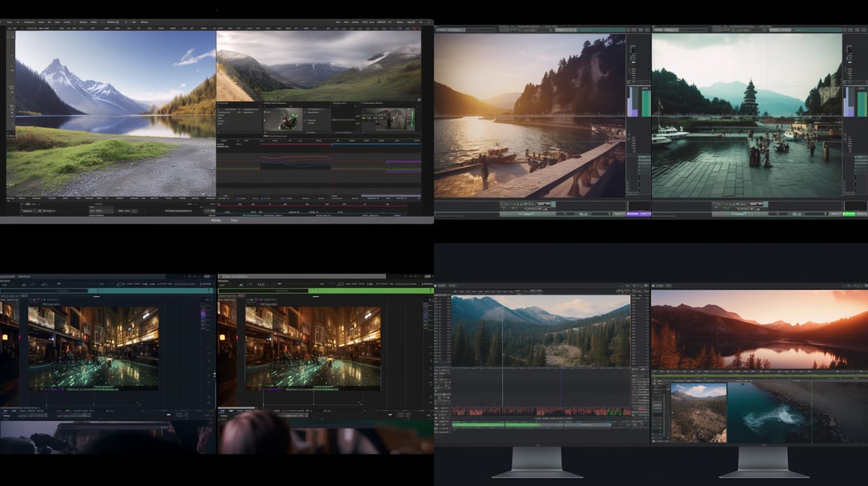Open the rocky mountain terrain thumbnail
Screen dimensions: 868x486
tap(699, 413)
